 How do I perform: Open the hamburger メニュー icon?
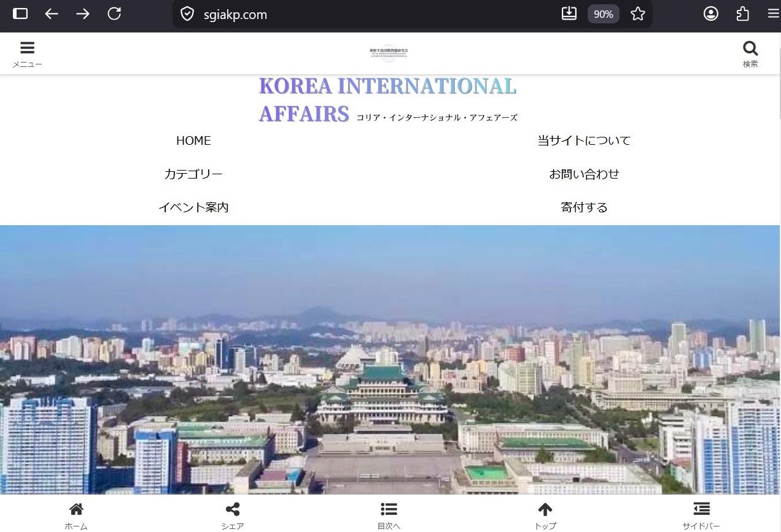(27, 48)
